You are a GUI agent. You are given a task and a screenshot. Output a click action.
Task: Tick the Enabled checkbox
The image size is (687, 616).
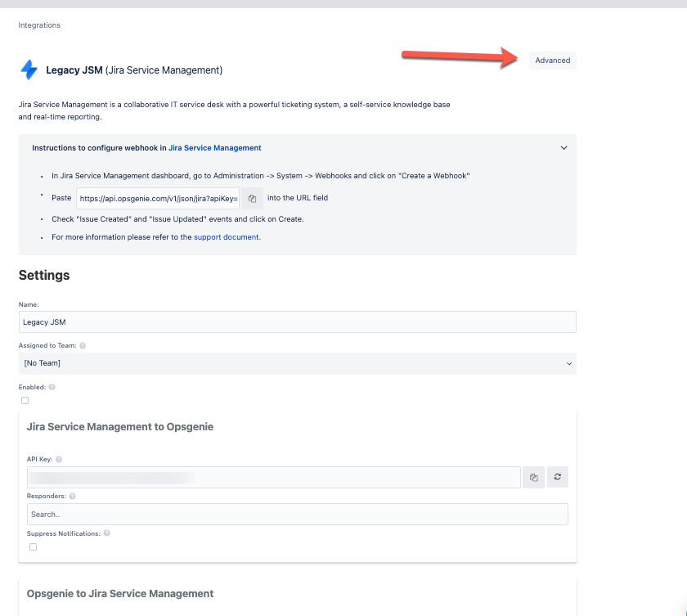coord(25,401)
